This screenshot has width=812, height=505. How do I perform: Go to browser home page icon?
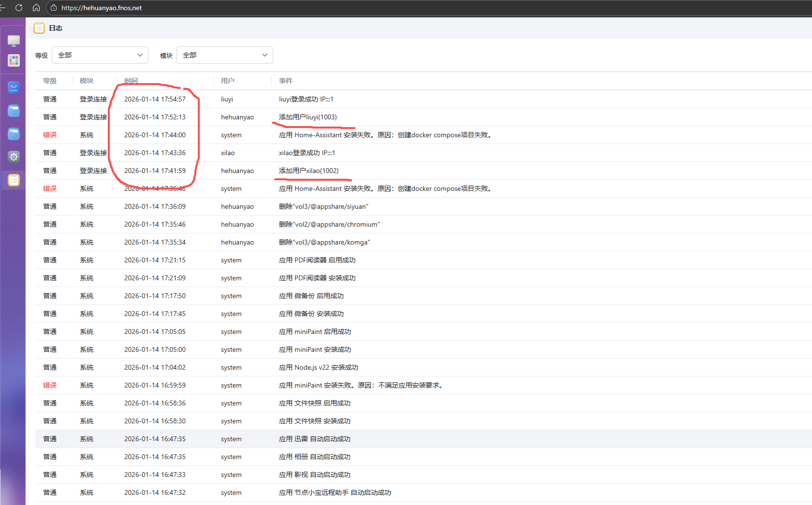[36, 8]
